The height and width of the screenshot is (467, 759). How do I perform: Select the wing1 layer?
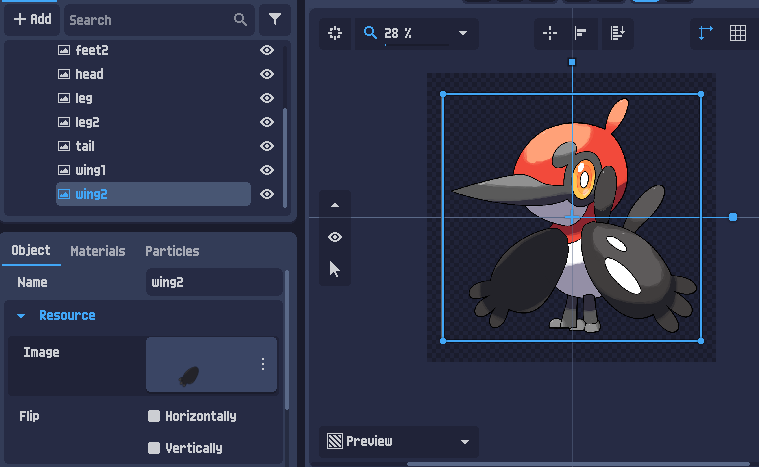click(153, 170)
